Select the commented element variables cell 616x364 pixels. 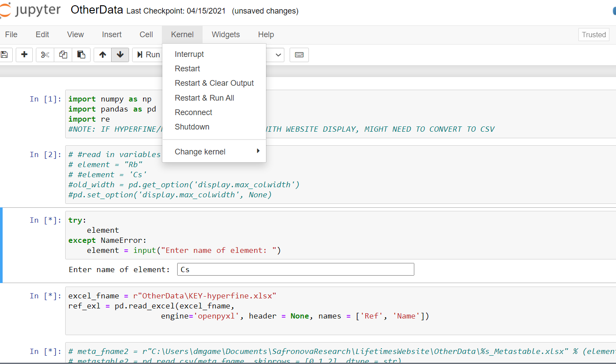tap(340, 175)
